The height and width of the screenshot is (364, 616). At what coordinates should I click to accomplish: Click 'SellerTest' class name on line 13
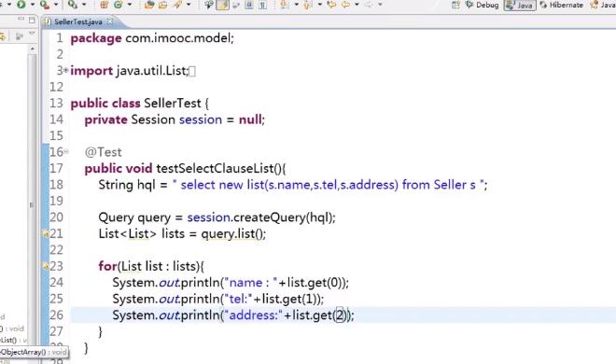tap(173, 104)
